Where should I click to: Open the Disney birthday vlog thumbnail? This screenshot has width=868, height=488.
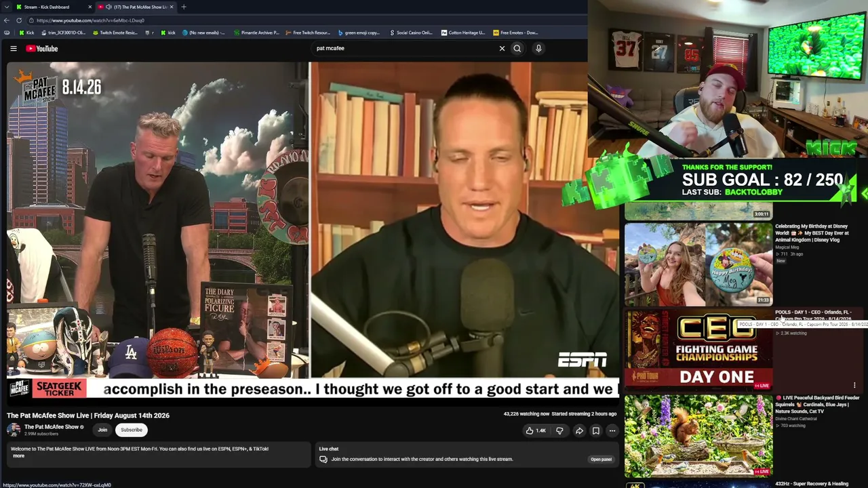point(698,264)
